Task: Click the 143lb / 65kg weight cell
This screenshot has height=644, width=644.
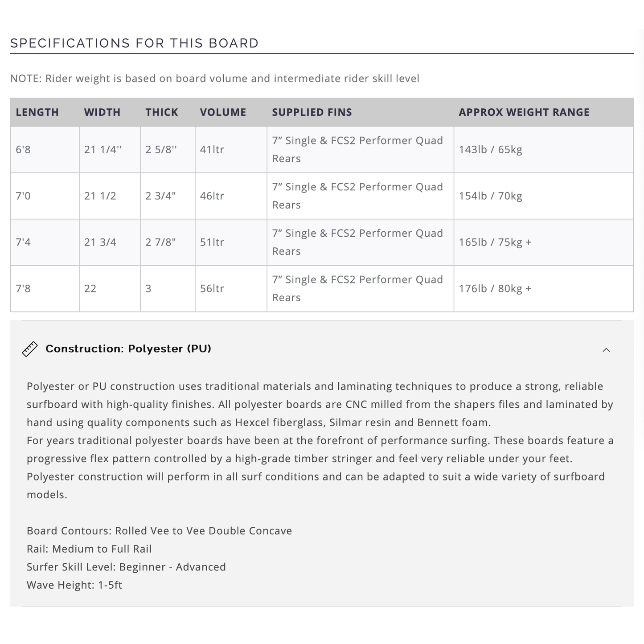Action: tap(491, 150)
